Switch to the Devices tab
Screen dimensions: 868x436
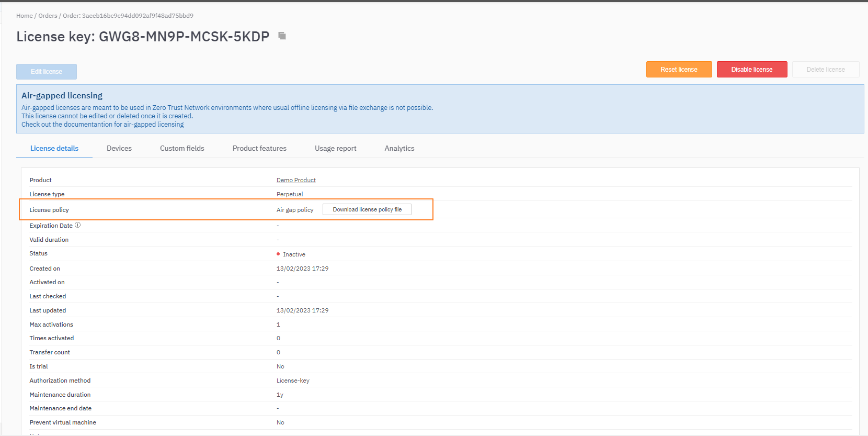point(119,149)
